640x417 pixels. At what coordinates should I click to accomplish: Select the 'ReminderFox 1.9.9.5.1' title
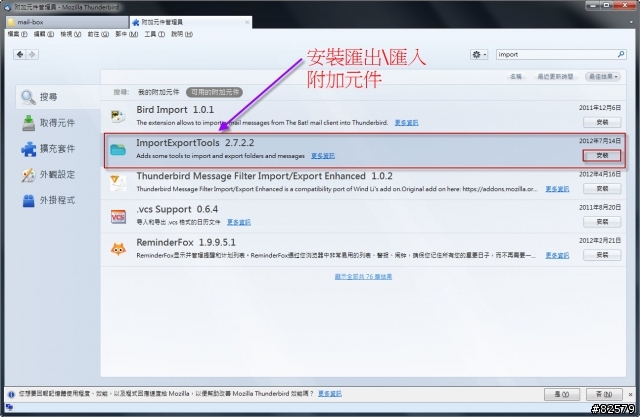(186, 242)
